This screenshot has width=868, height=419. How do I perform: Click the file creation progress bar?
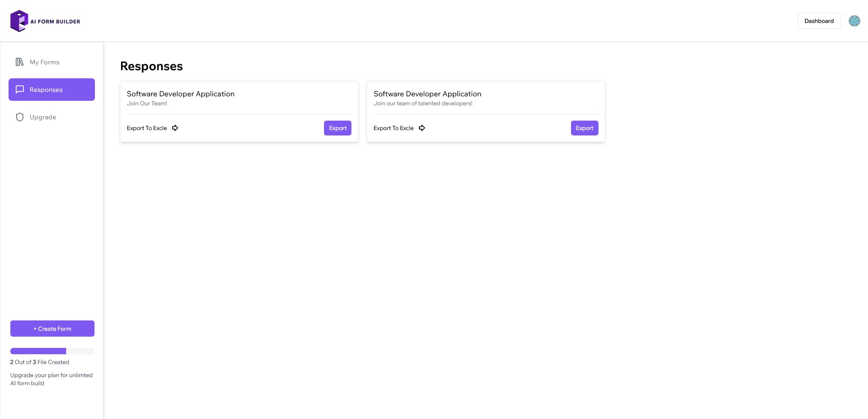52,351
